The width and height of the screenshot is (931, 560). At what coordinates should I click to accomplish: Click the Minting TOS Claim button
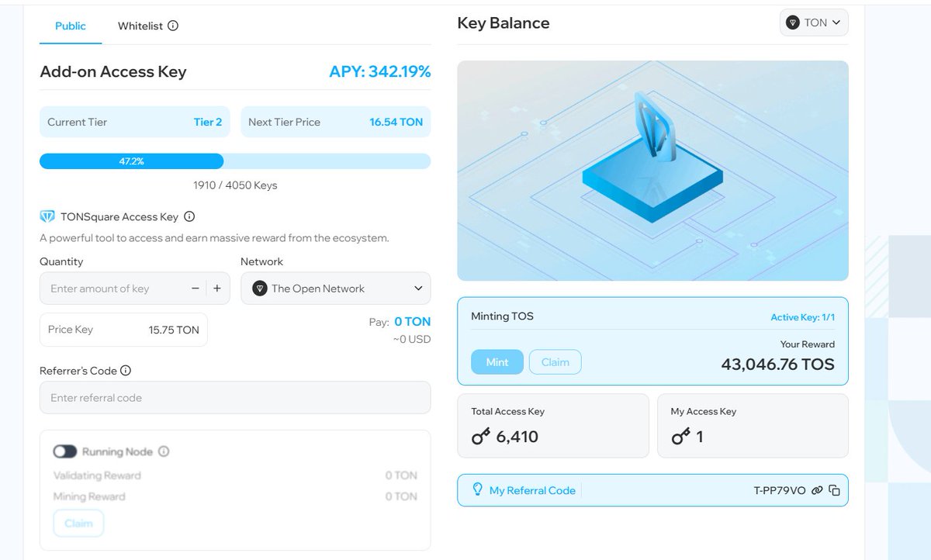click(555, 362)
